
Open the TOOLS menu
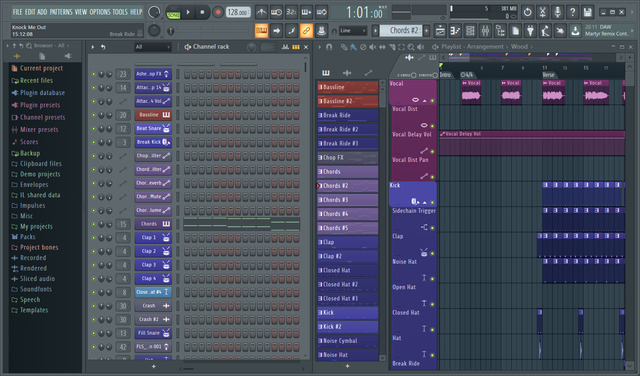120,12
